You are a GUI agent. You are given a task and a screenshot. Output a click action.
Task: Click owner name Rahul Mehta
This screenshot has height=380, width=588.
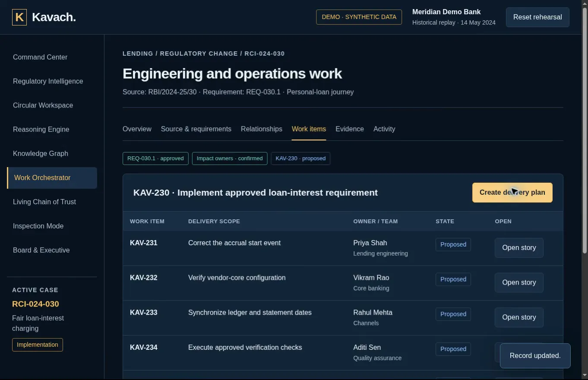[373, 313]
